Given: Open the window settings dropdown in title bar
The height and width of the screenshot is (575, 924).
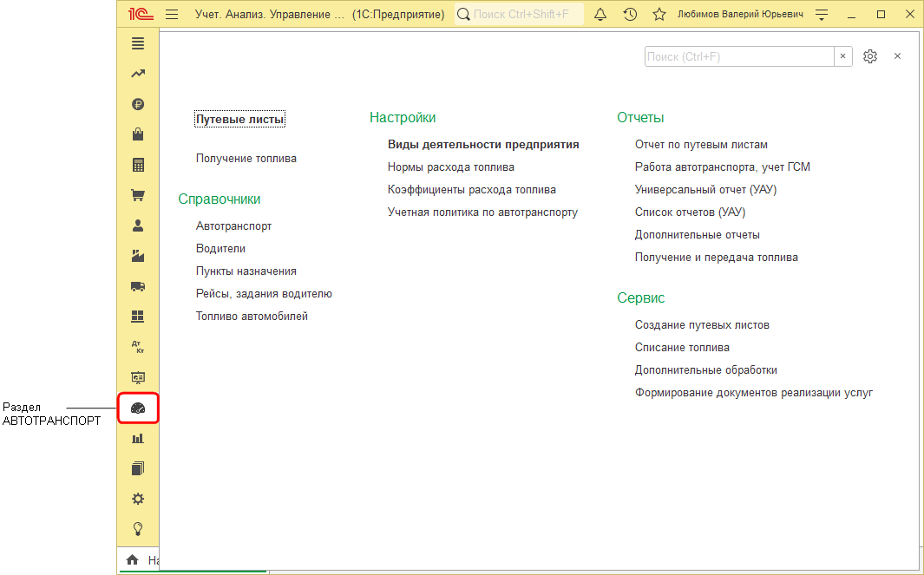Looking at the screenshot, I should point(822,15).
